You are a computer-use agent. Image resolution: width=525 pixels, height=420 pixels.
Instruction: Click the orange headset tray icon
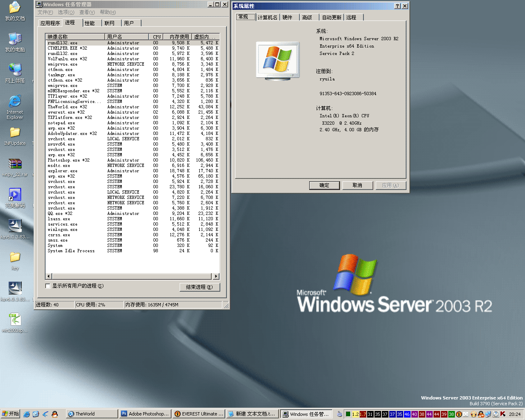[x=473, y=414]
